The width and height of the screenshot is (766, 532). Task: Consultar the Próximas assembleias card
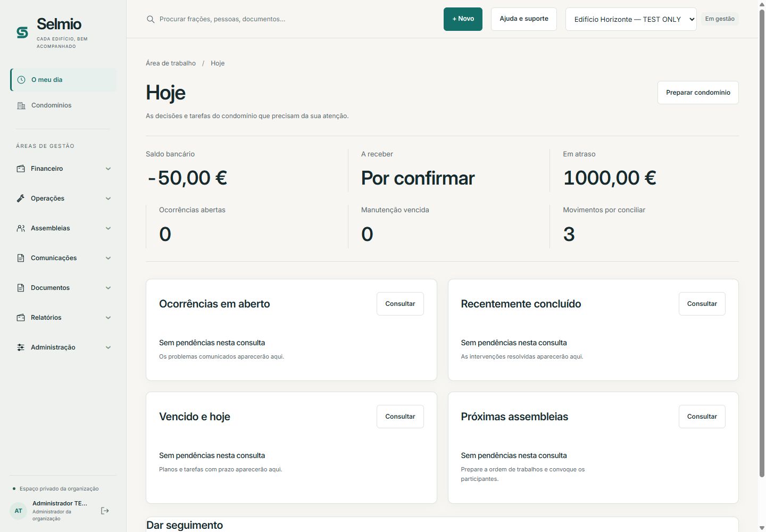(702, 417)
